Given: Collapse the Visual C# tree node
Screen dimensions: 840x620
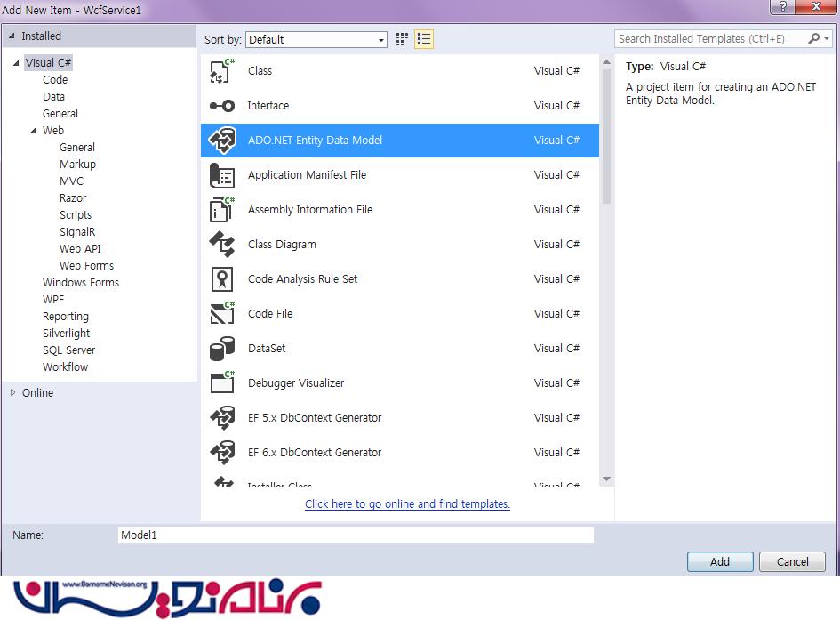Looking at the screenshot, I should pos(16,63).
